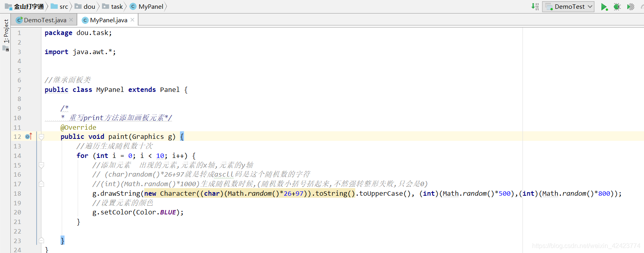Run the DemoTest configuration

pos(604,7)
